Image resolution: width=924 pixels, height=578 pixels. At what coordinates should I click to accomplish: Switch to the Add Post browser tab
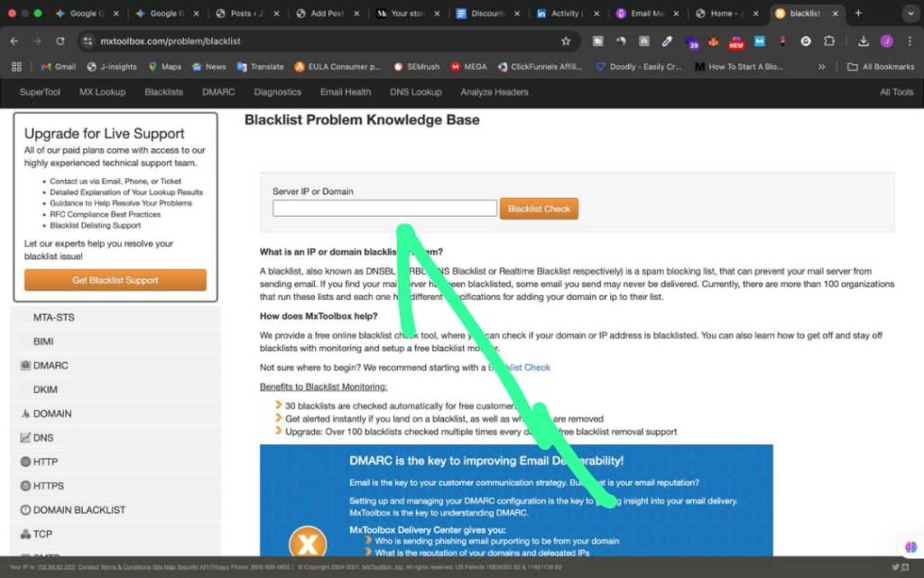(327, 13)
